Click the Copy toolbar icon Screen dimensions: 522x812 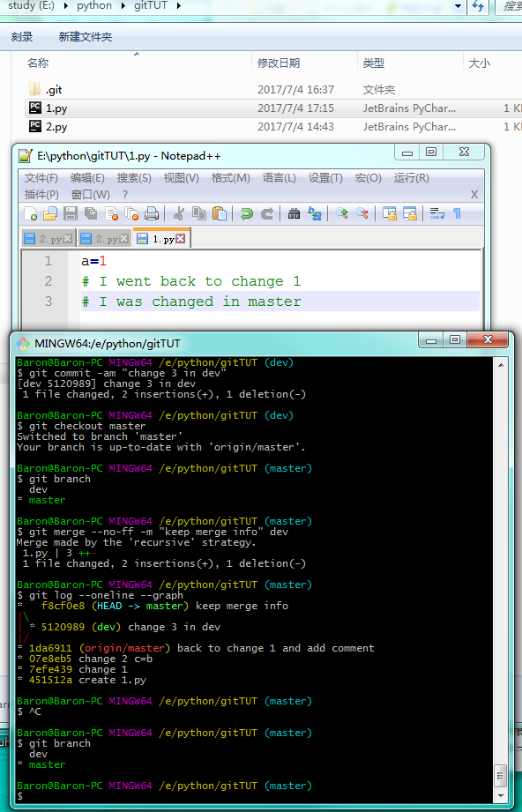coord(199,213)
